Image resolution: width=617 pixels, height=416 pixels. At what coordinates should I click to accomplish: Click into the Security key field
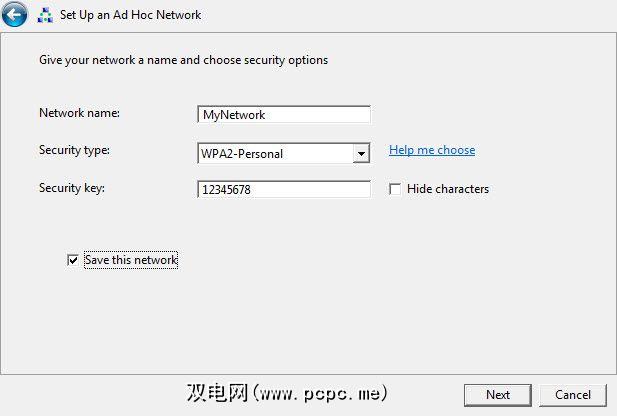click(x=284, y=189)
